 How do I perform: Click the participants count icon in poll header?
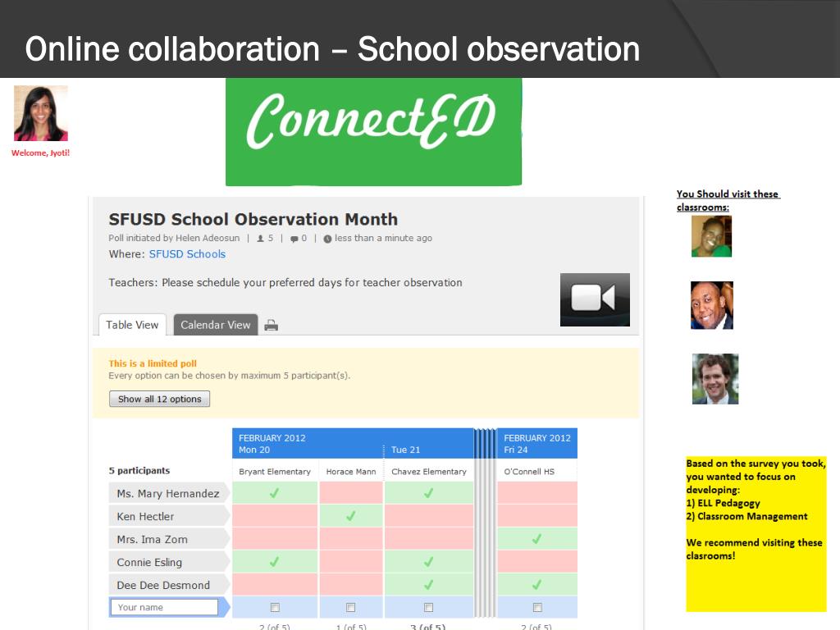pyautogui.click(x=260, y=239)
